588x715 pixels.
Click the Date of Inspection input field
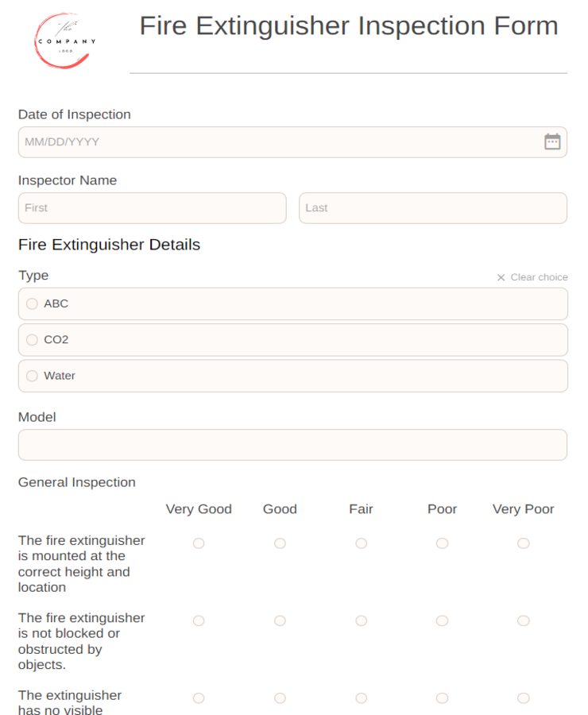tap(238, 141)
